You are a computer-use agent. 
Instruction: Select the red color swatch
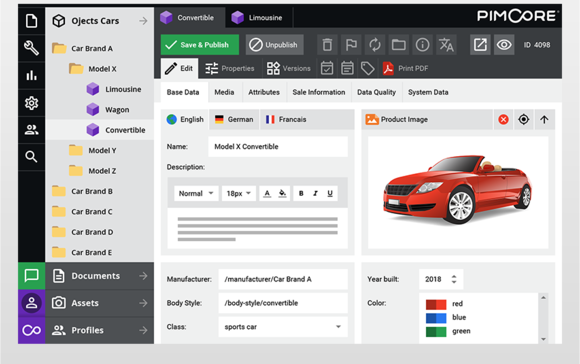click(436, 304)
